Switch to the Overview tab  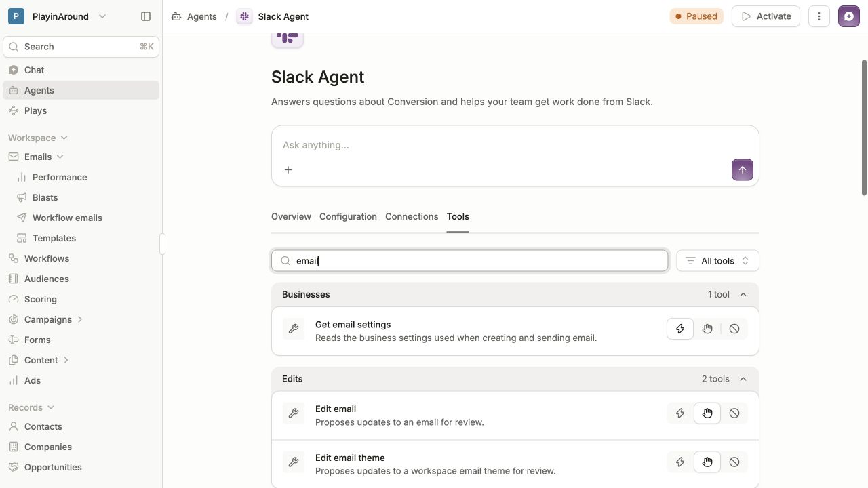tap(291, 216)
